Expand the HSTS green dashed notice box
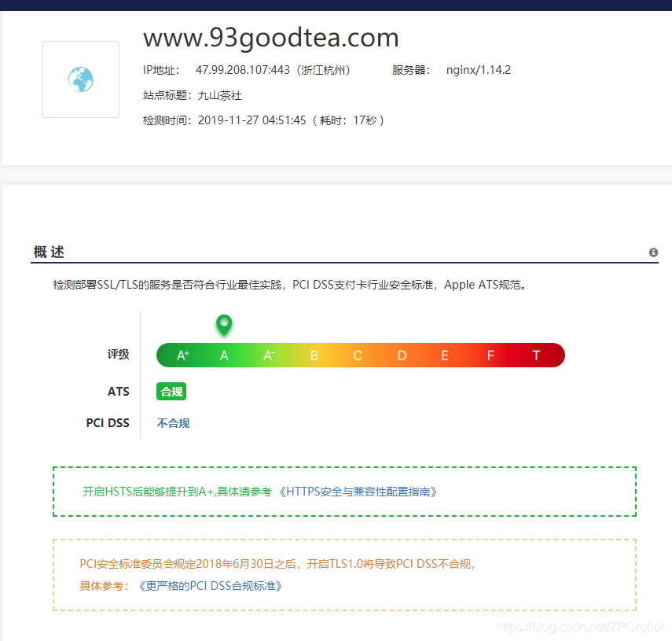Screen dimensions: 672x641 (x=343, y=491)
